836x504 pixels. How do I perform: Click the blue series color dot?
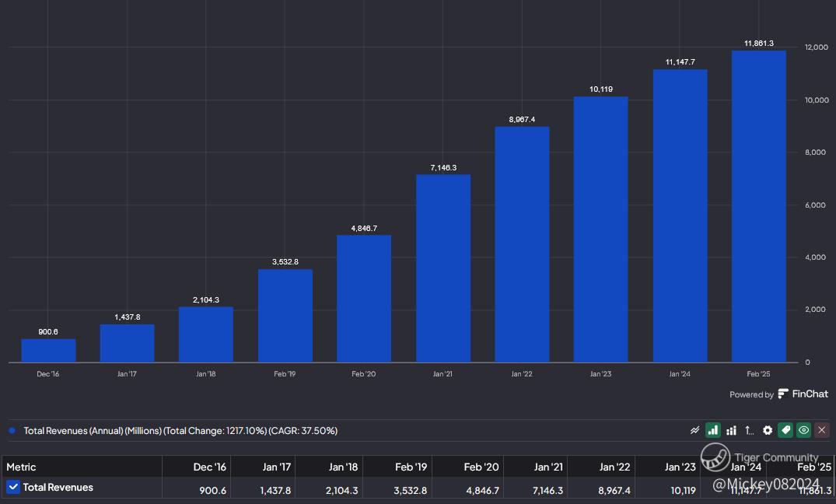pos(12,430)
